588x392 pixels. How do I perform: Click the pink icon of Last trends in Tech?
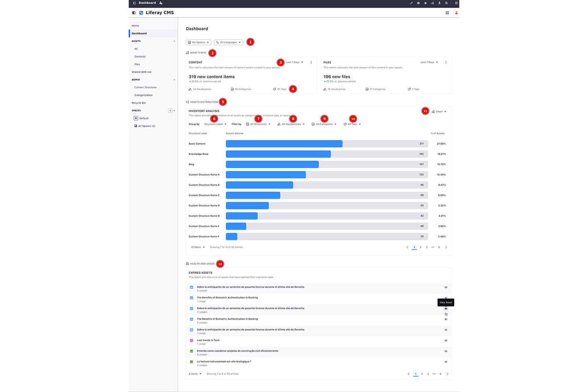(191, 340)
